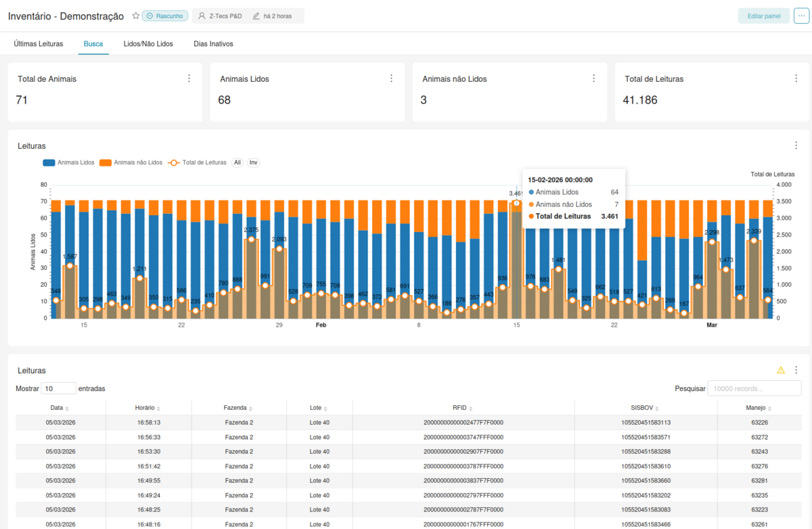The width and height of the screenshot is (812, 529).
Task: Click the star to favorite the dashboard
Action: point(135,15)
